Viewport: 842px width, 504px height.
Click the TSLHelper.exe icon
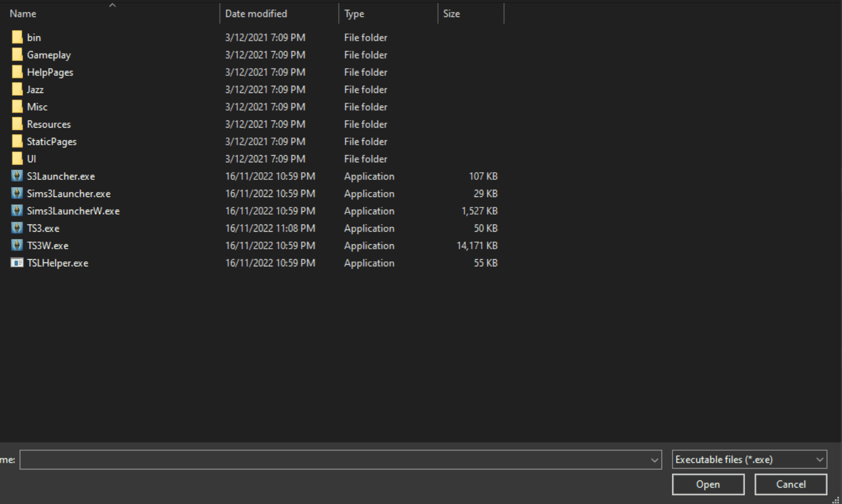(17, 263)
